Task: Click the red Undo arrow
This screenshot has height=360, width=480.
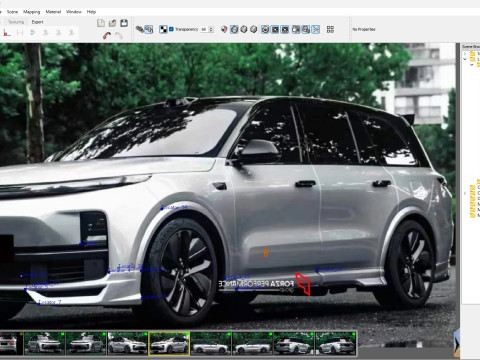Action: 107,35
